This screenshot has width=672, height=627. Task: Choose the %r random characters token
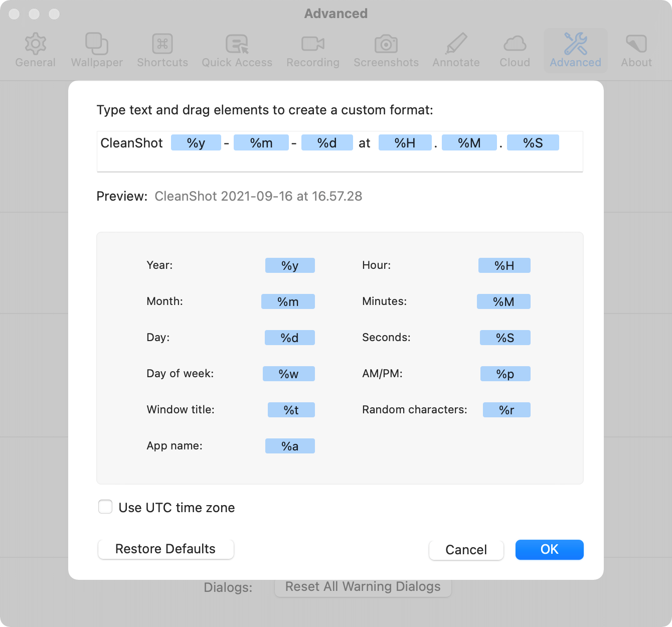(x=507, y=410)
